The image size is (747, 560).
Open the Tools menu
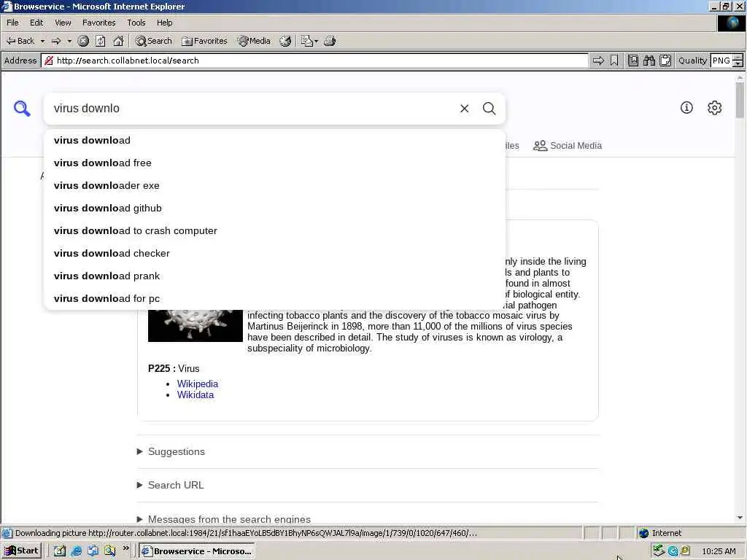coord(136,23)
